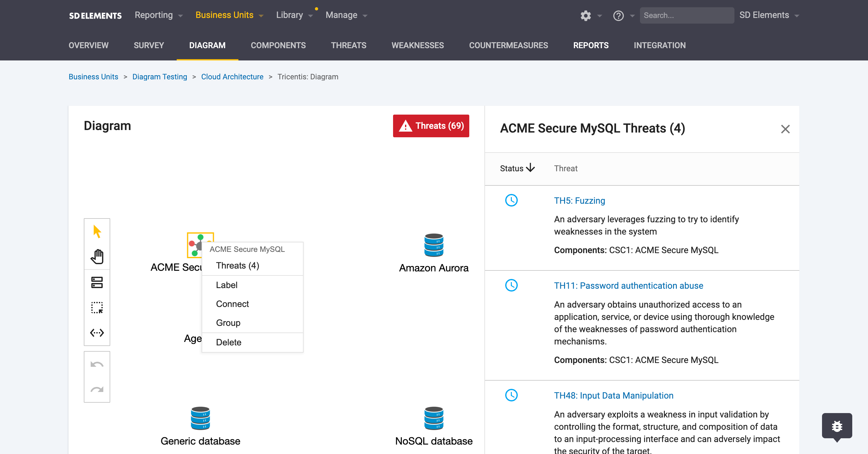Select the Reports tab in navigation
868x454 pixels.
[591, 45]
